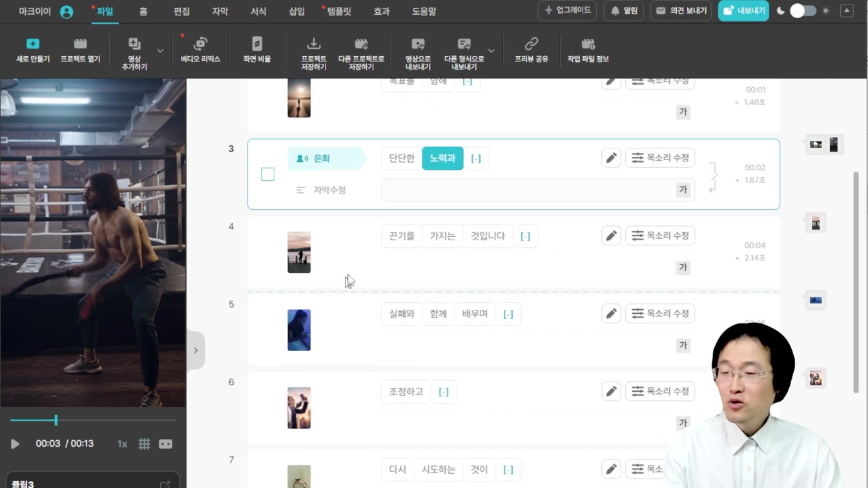
Task: Save with 프로젝트 저장하기
Action: pos(314,53)
